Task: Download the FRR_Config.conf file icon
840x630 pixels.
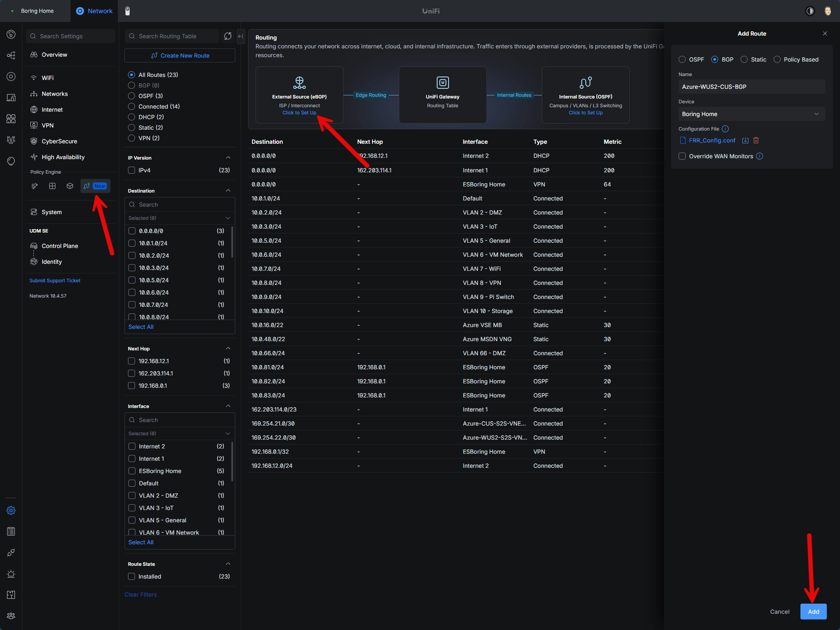Action: click(x=745, y=140)
